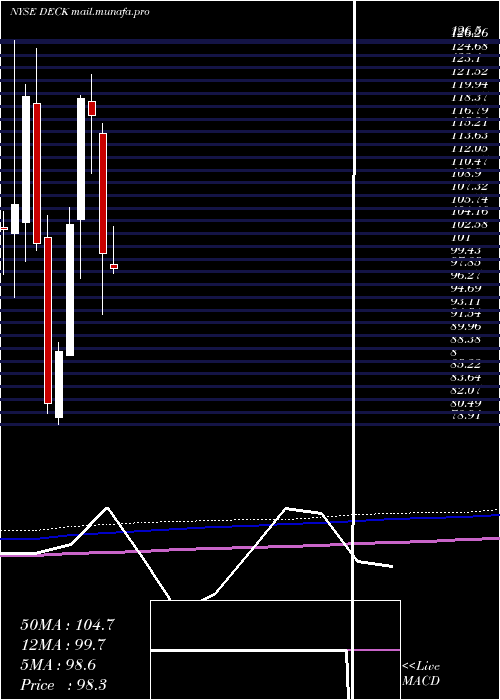This screenshot has width=500, height=700.
Task: Click the NYSE DECK mail.munafa.pro chart title
Action: pos(80,12)
